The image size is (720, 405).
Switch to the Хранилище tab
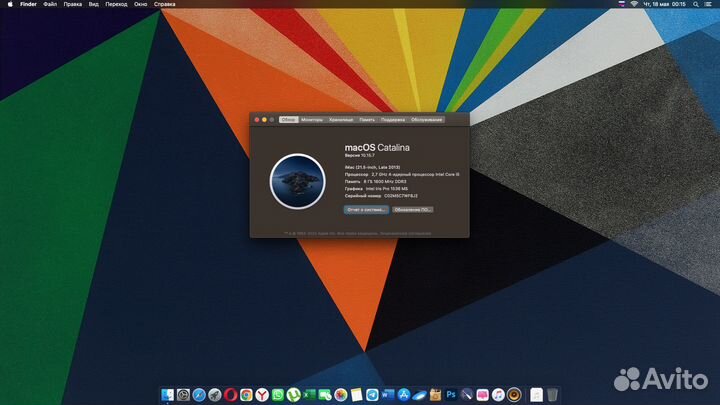point(341,119)
